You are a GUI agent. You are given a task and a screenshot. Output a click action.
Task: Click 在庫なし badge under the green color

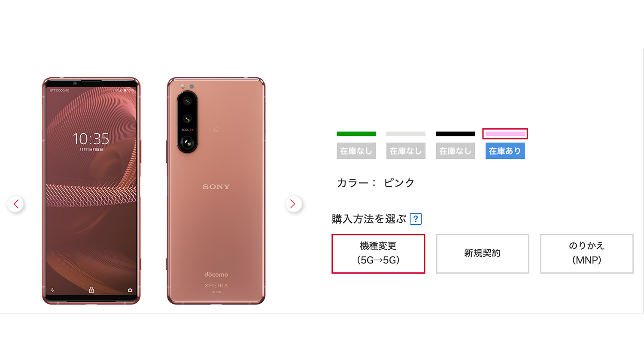click(x=356, y=151)
